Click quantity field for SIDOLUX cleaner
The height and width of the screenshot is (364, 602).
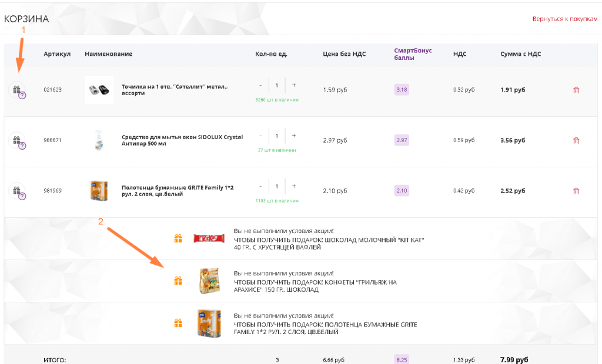click(277, 136)
